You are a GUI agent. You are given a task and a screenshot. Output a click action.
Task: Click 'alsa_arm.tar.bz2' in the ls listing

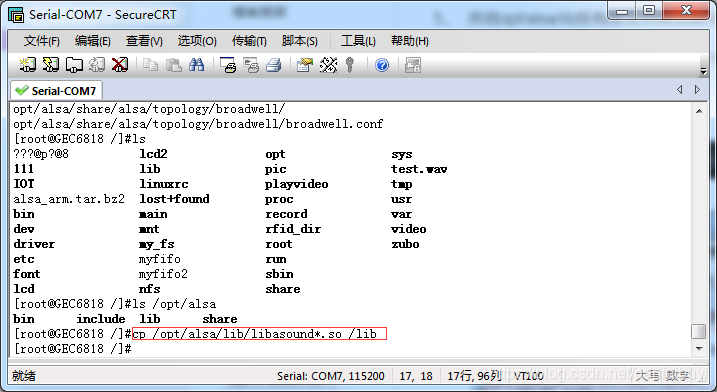[x=69, y=199]
